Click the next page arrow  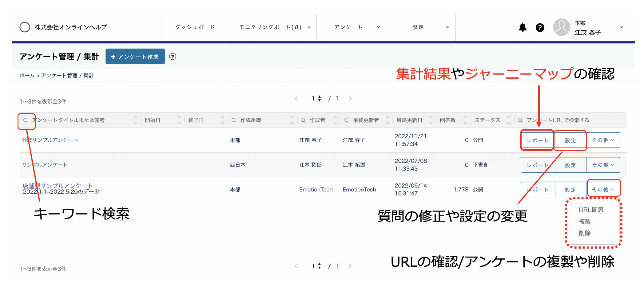(350, 98)
